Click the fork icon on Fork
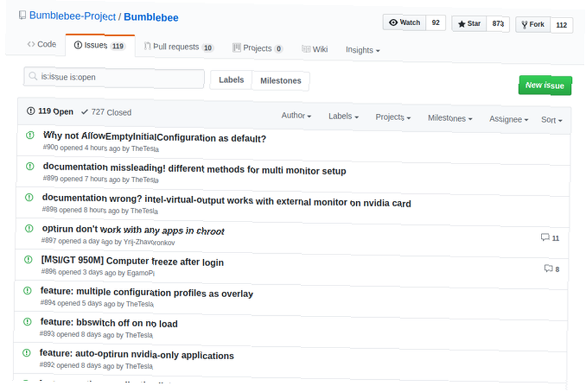 (524, 25)
